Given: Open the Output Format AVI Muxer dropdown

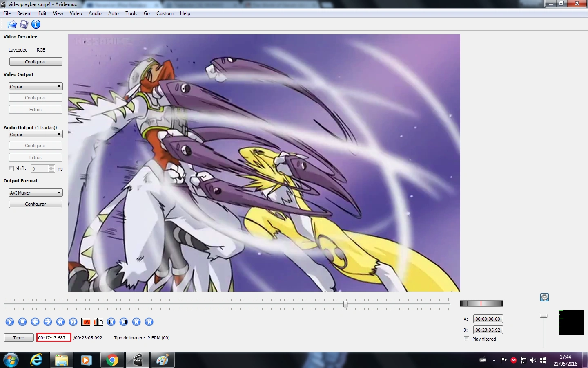Looking at the screenshot, I should click(36, 193).
